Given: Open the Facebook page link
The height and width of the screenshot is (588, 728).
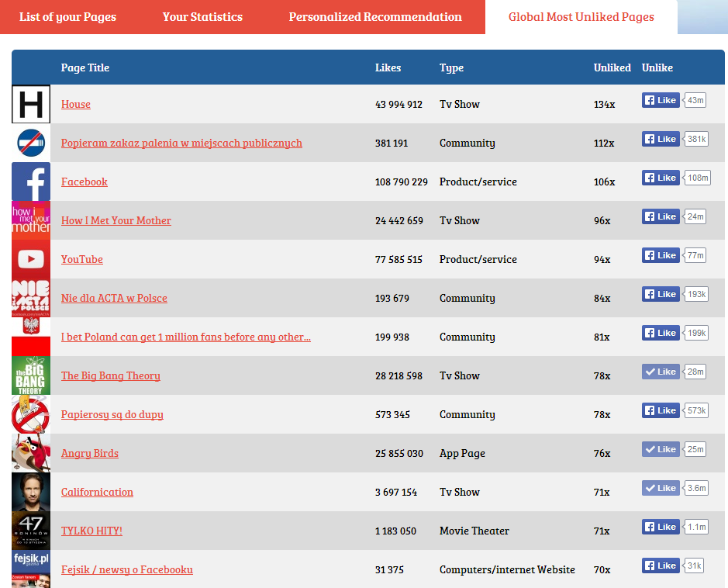Looking at the screenshot, I should [84, 182].
